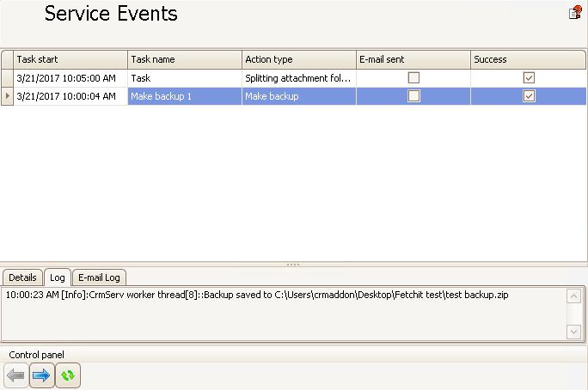Screen dimensions: 588x390
Task: Click the row selector of the Task row
Action: point(7,78)
